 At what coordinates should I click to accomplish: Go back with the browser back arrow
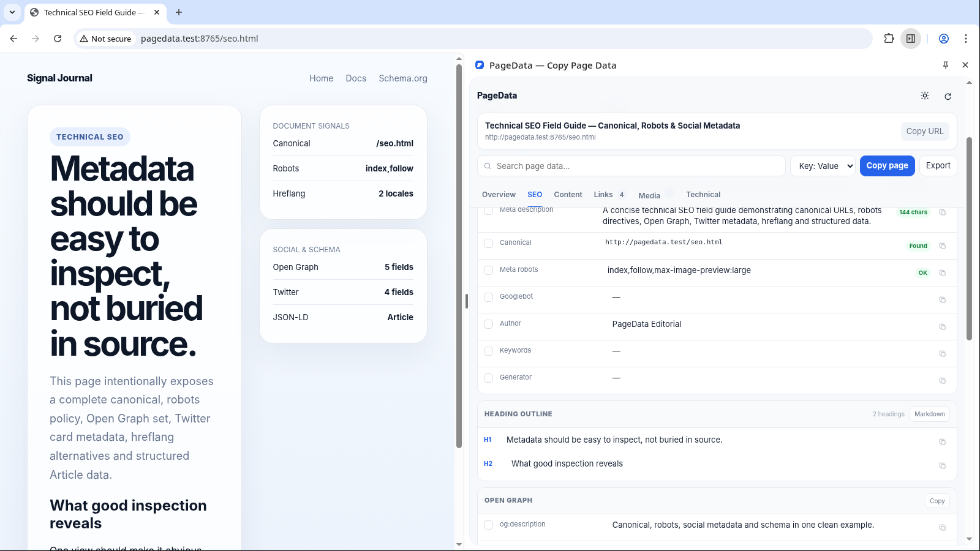[x=13, y=39]
